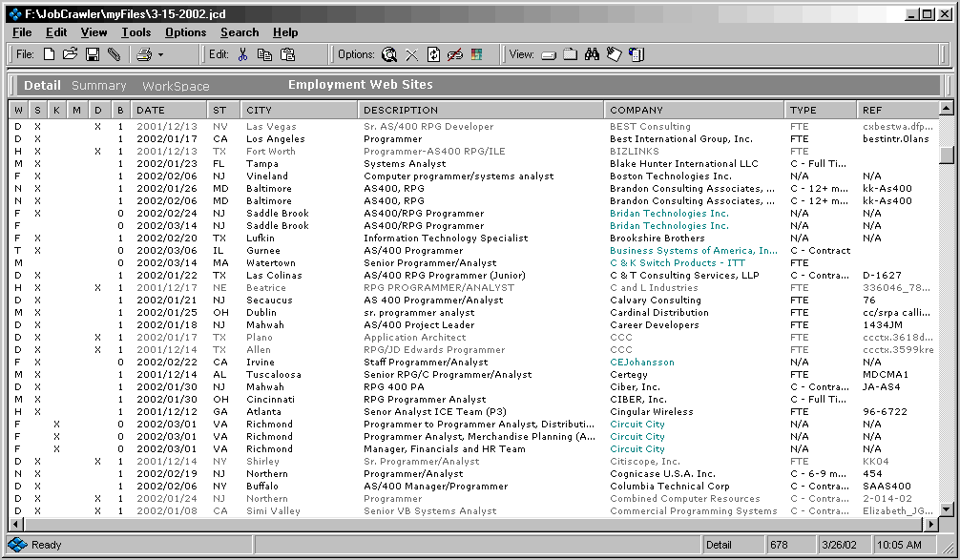The width and height of the screenshot is (960, 560).
Task: Open the C & K Switch Products - ITT link
Action: pyautogui.click(x=678, y=262)
